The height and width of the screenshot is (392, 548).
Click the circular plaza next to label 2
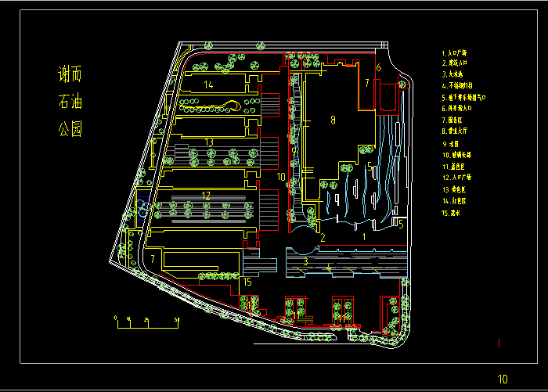(301, 236)
